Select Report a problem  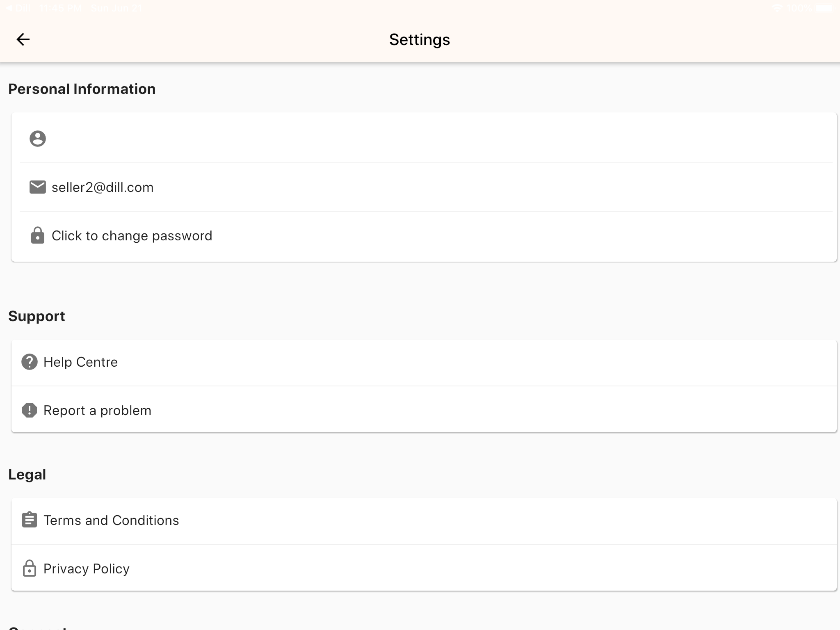pyautogui.click(x=97, y=411)
